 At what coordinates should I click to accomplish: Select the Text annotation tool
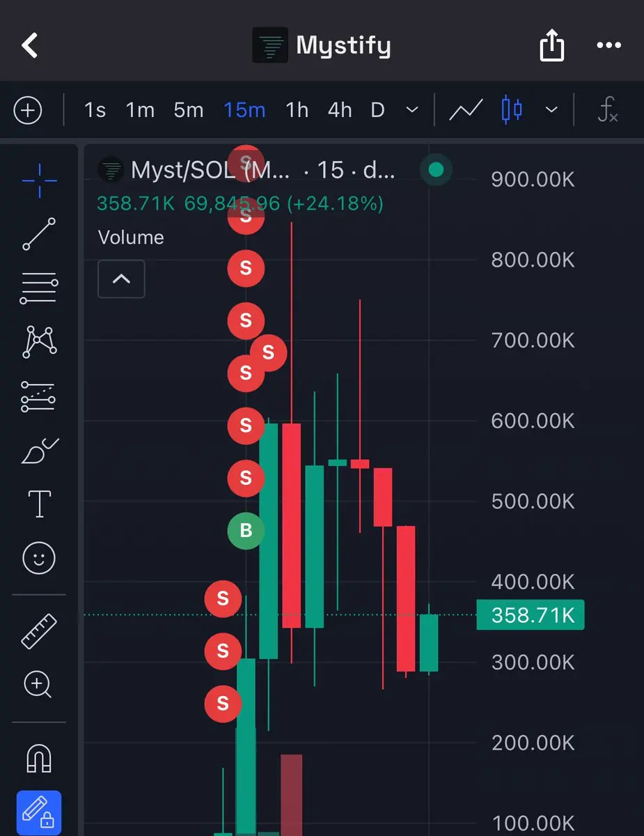pyautogui.click(x=39, y=504)
